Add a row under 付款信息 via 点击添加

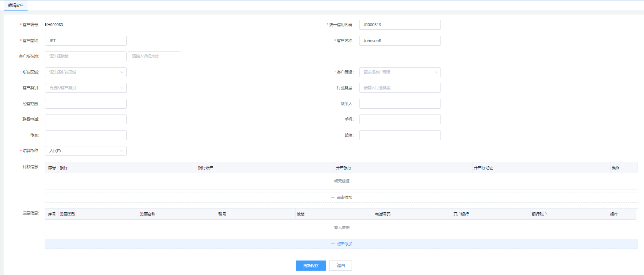coord(341,197)
